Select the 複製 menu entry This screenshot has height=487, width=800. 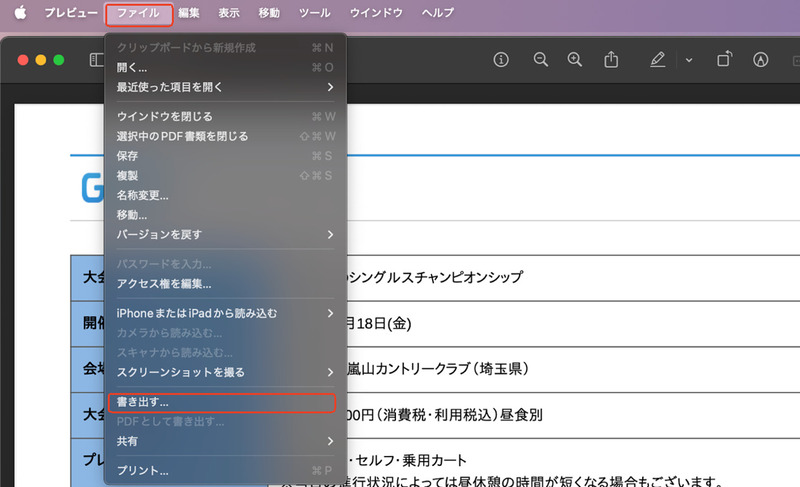pyautogui.click(x=127, y=175)
